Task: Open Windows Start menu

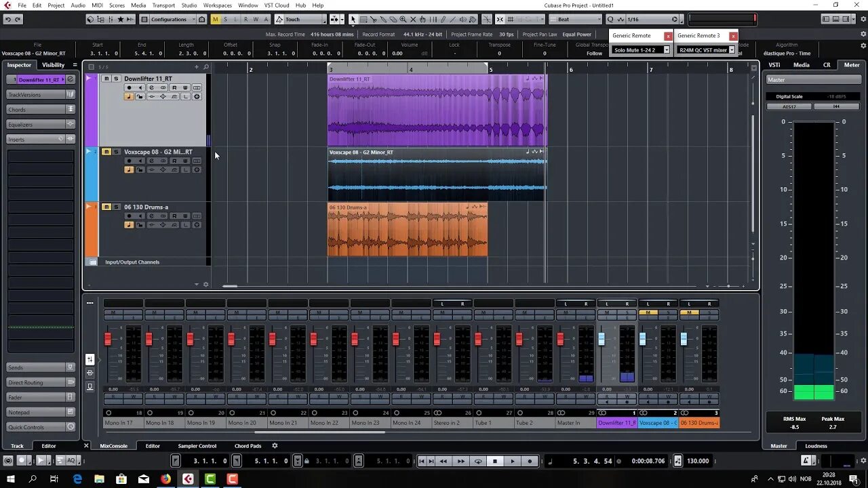Action: (x=10, y=479)
